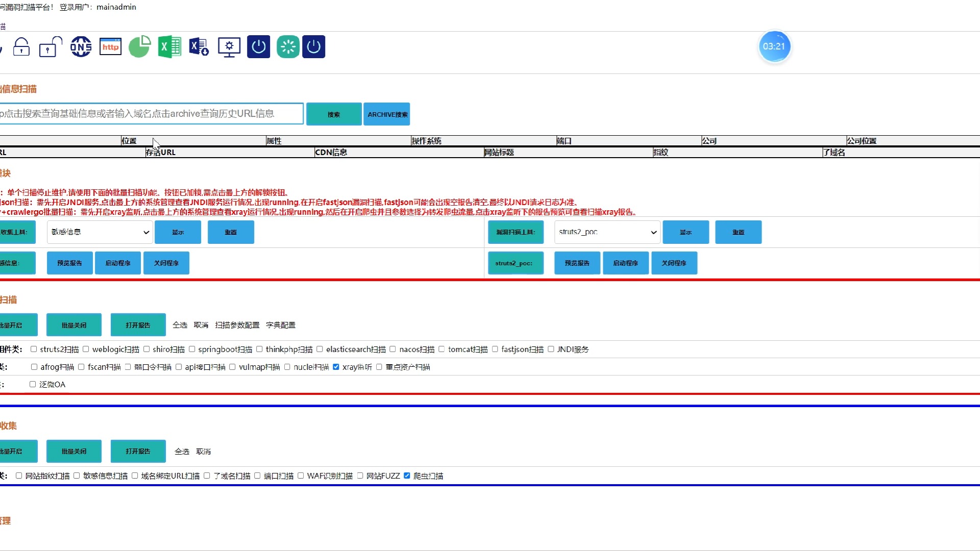Open the green pie chart icon
980x551 pixels.
click(139, 47)
